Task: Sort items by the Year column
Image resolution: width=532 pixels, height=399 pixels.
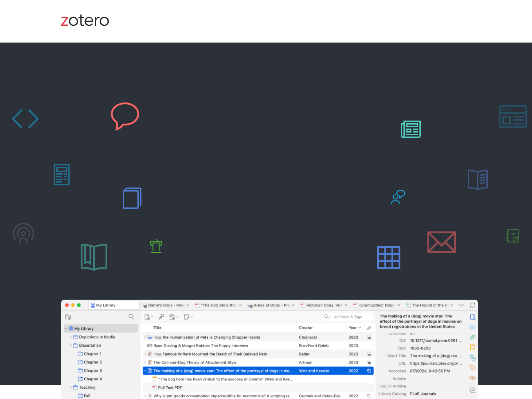Action: (355, 328)
